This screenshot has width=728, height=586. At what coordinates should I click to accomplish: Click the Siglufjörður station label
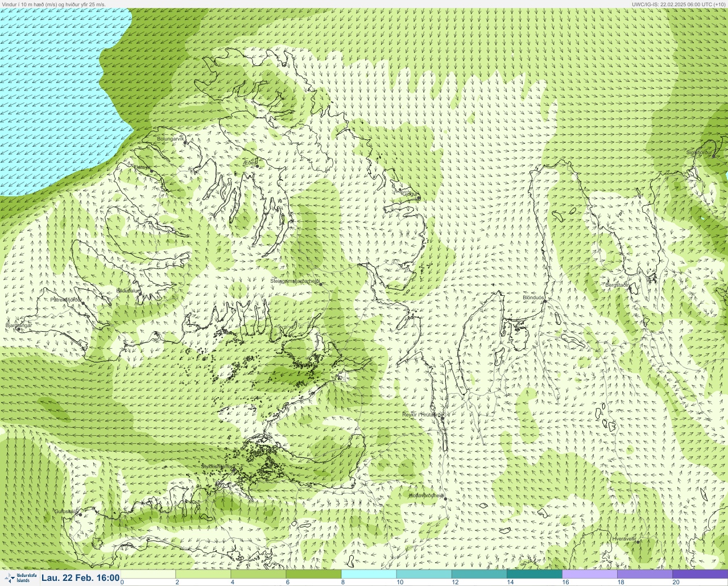click(x=699, y=152)
